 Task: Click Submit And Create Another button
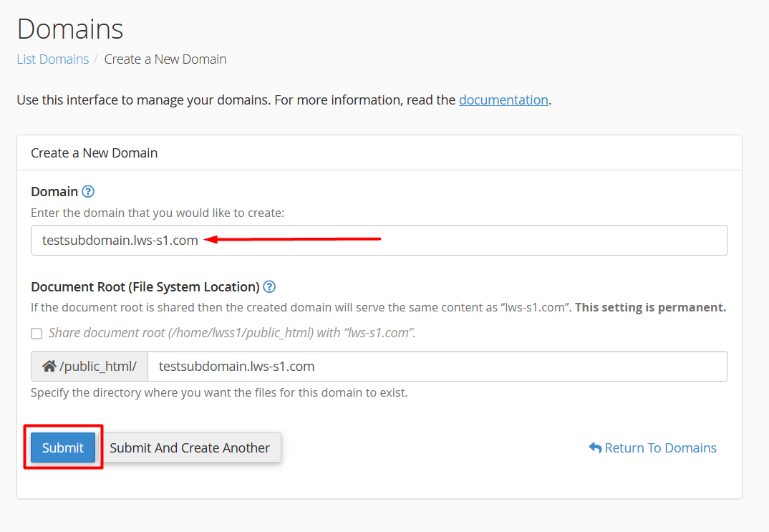pyautogui.click(x=190, y=448)
